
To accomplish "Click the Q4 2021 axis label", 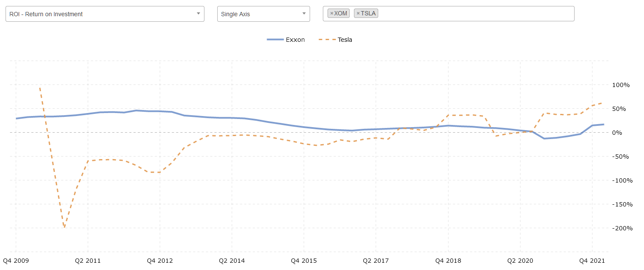I will (592, 261).
